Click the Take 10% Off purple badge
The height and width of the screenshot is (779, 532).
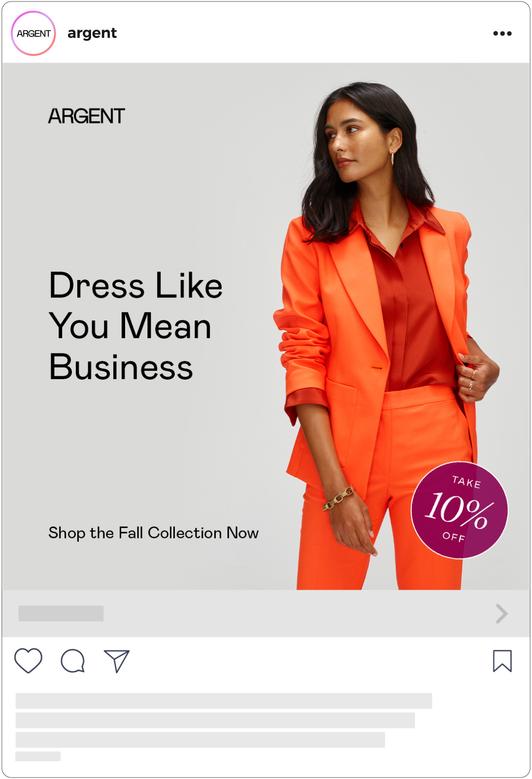[460, 510]
